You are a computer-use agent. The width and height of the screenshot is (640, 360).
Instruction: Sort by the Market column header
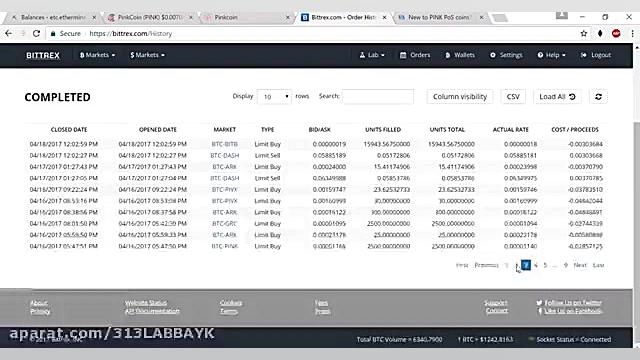(224, 129)
